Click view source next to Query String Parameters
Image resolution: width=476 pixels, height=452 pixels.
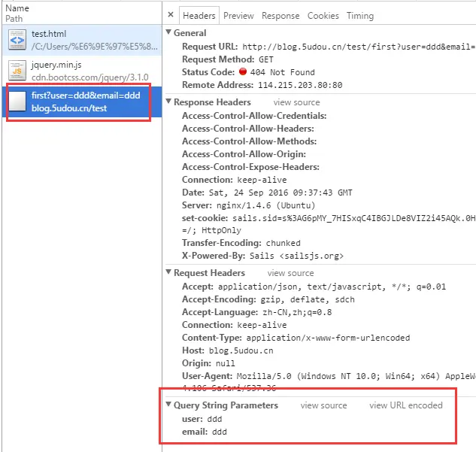pyautogui.click(x=323, y=405)
